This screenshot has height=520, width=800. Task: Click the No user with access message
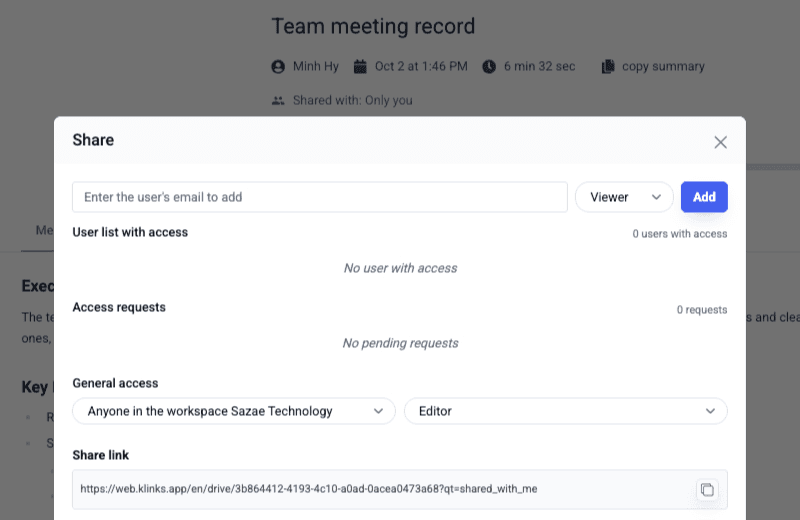401,268
